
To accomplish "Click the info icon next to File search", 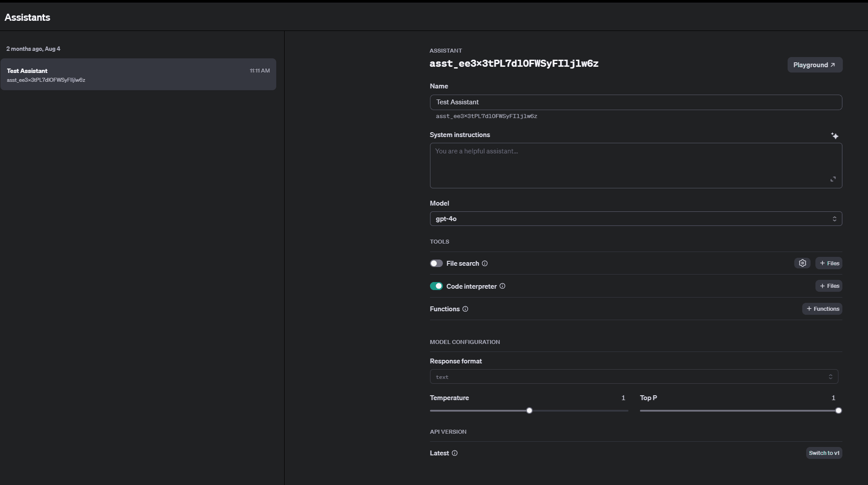I will pos(484,263).
